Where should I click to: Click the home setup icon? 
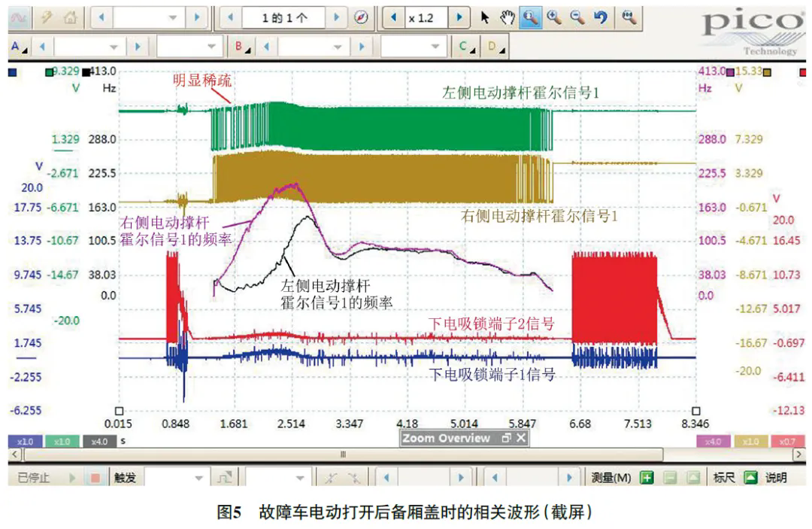(x=70, y=18)
